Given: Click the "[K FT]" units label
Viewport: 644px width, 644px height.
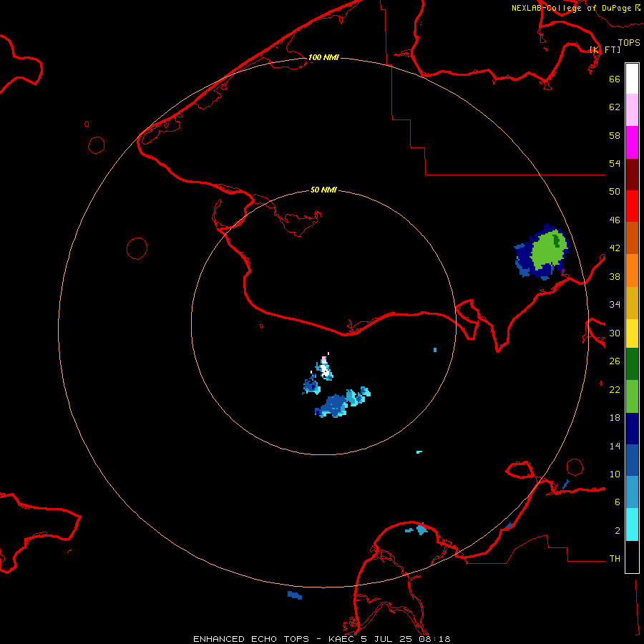Looking at the screenshot, I should (605, 49).
